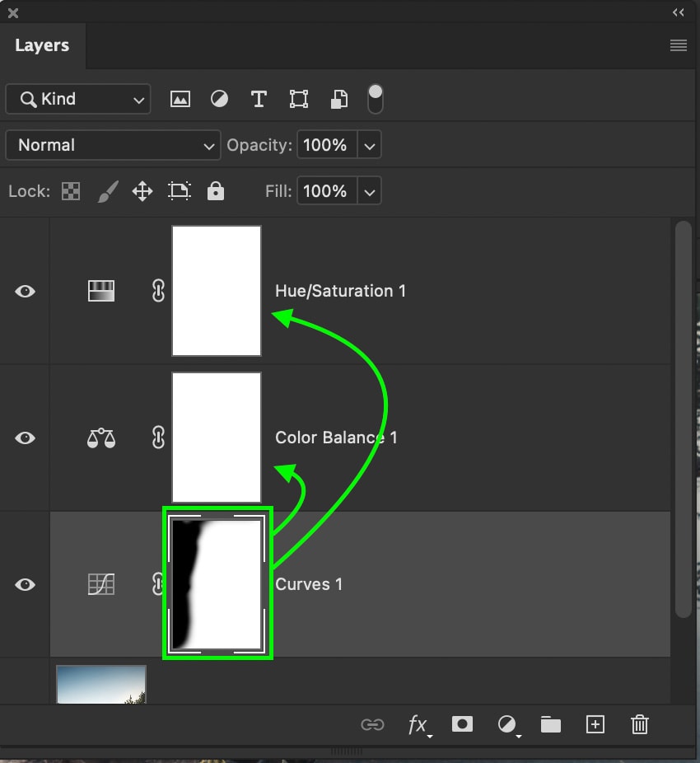
Task: Unlink the Hue/Saturation 1 mask
Action: point(158,291)
